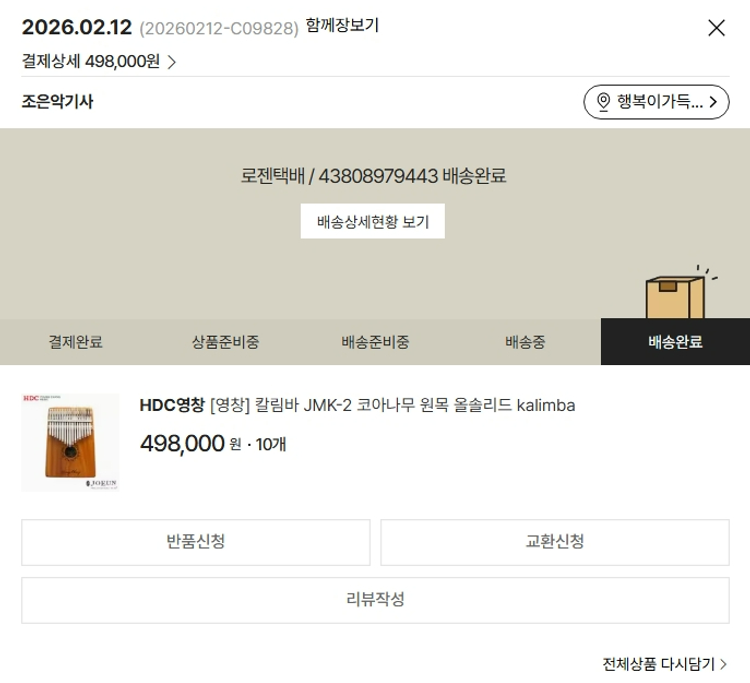Select the 배송완료 status tab
750x683 pixels.
pyautogui.click(x=675, y=342)
